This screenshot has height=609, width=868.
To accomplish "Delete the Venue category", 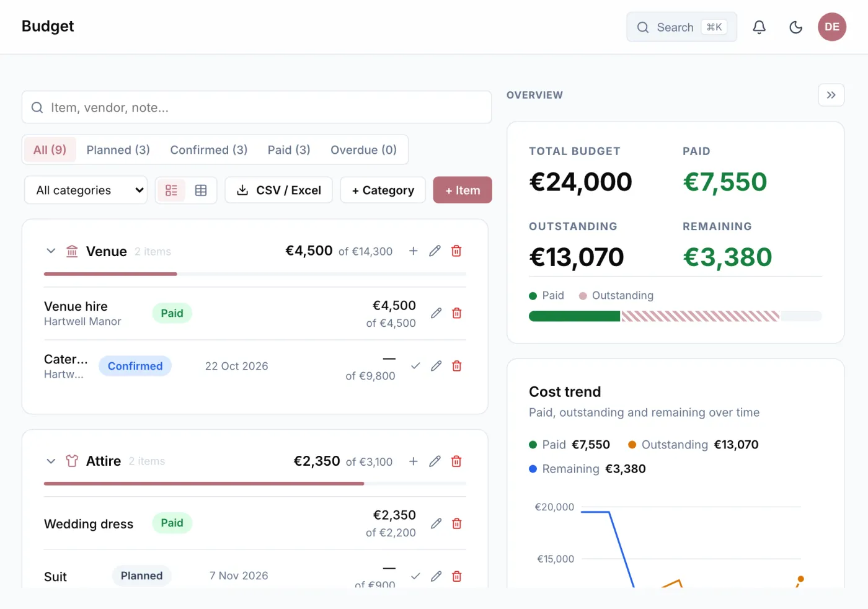I will pyautogui.click(x=456, y=251).
